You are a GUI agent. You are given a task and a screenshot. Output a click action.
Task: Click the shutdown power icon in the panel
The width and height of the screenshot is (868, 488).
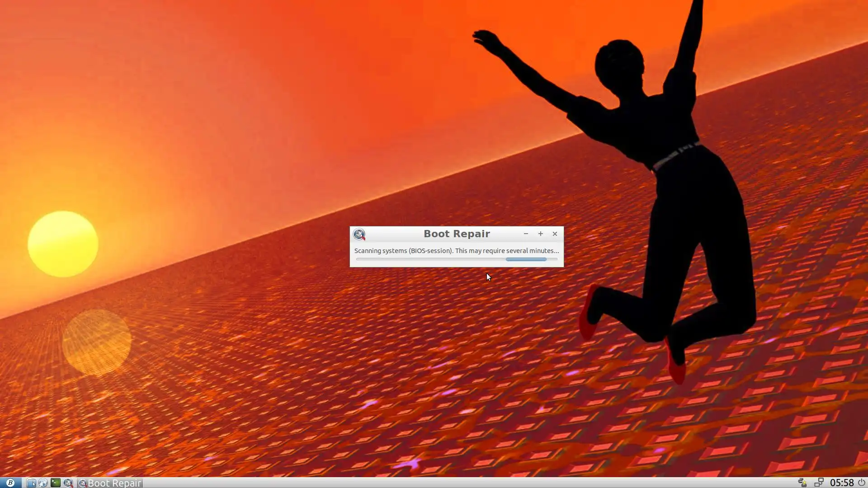click(x=861, y=483)
